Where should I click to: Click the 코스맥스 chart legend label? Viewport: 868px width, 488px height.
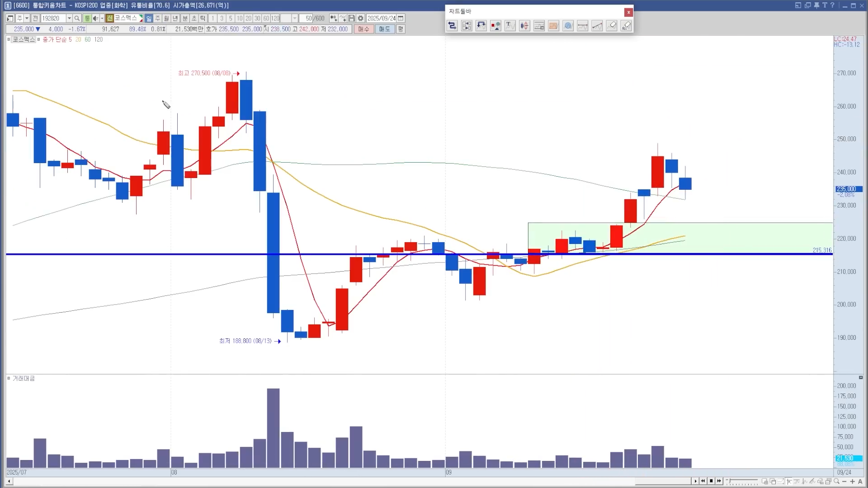click(24, 39)
